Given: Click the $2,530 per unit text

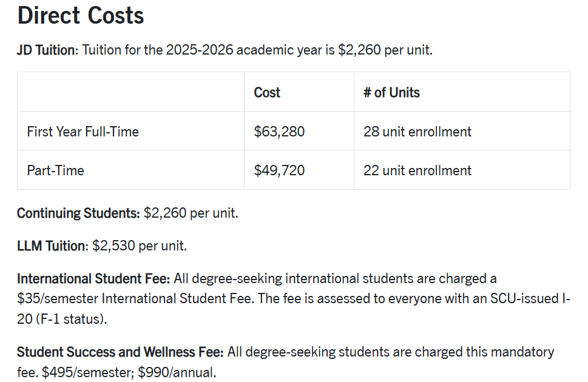Looking at the screenshot, I should coord(140,246).
